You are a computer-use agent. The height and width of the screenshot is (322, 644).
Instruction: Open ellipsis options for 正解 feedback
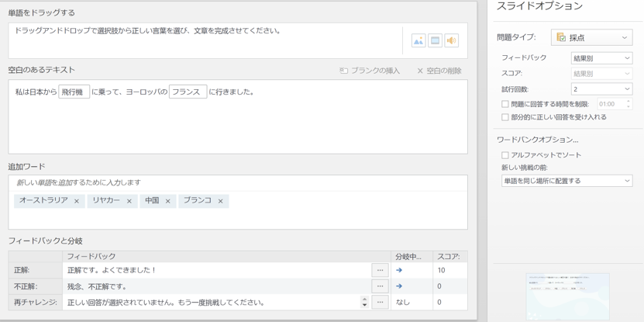tap(380, 271)
